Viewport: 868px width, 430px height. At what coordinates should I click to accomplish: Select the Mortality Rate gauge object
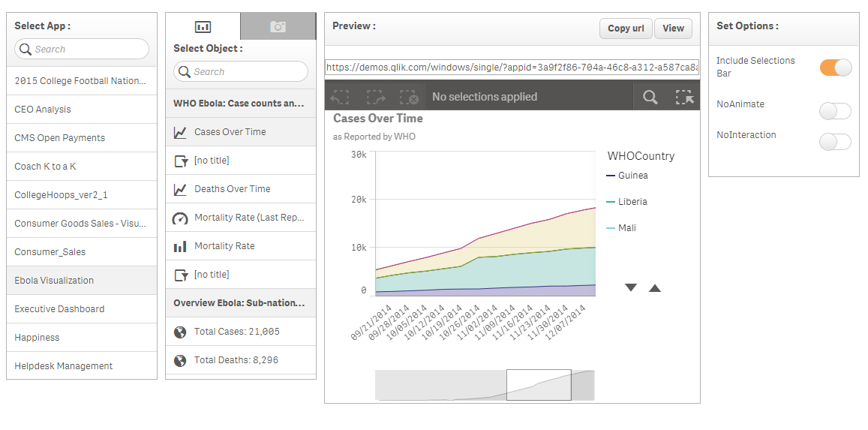point(241,218)
